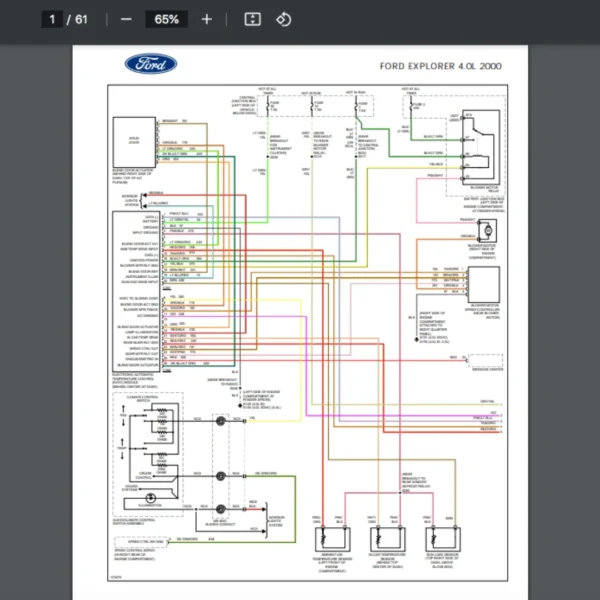Click the zoom in plus icon
The height and width of the screenshot is (600, 600).
point(207,19)
